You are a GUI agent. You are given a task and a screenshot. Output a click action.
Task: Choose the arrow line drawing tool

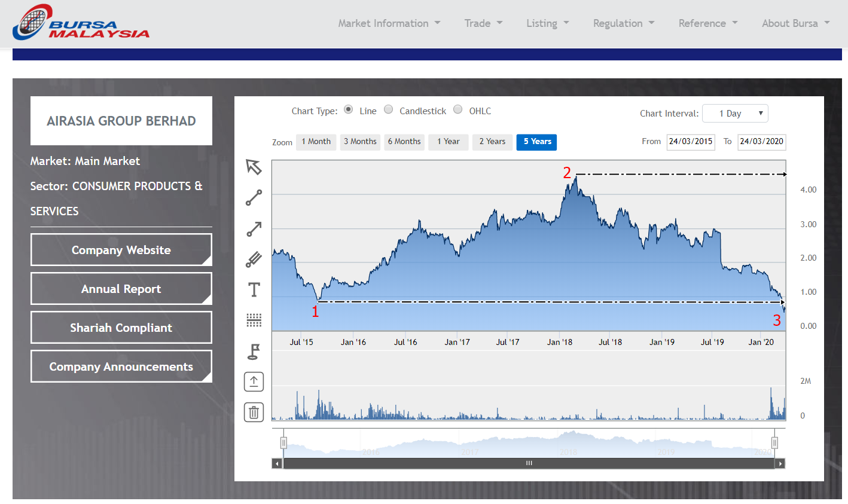pos(254,229)
